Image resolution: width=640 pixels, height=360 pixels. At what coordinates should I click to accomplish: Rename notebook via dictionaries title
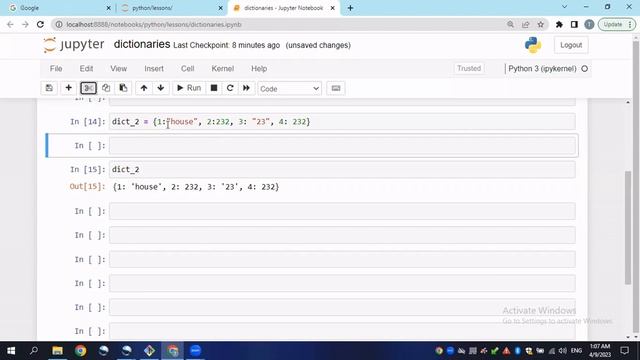[142, 44]
